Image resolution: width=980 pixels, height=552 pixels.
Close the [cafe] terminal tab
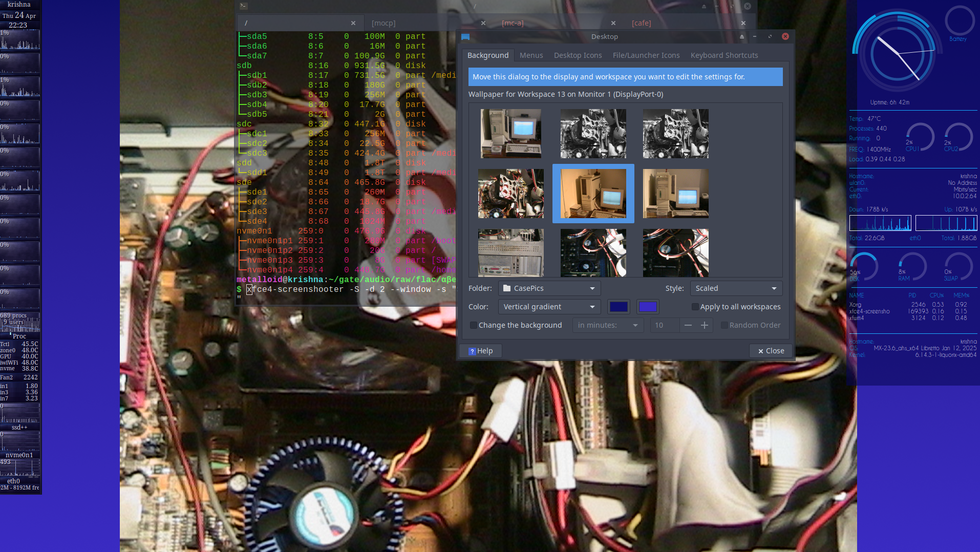click(x=743, y=23)
